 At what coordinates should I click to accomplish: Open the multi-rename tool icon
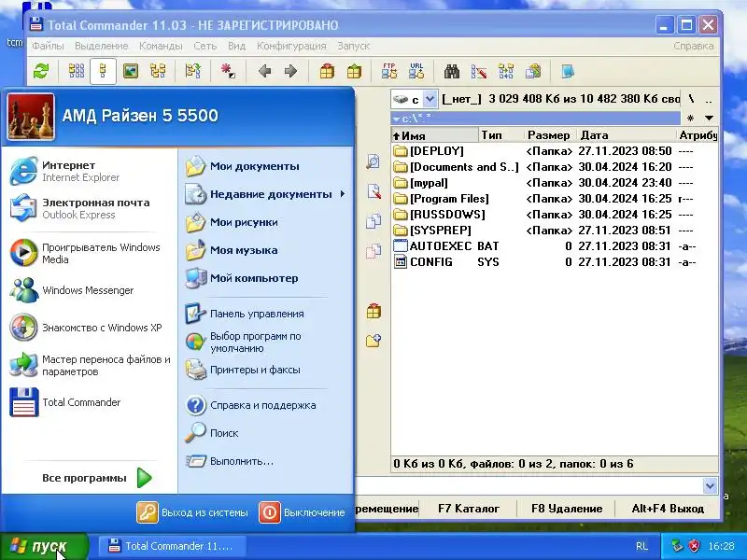[x=479, y=72]
